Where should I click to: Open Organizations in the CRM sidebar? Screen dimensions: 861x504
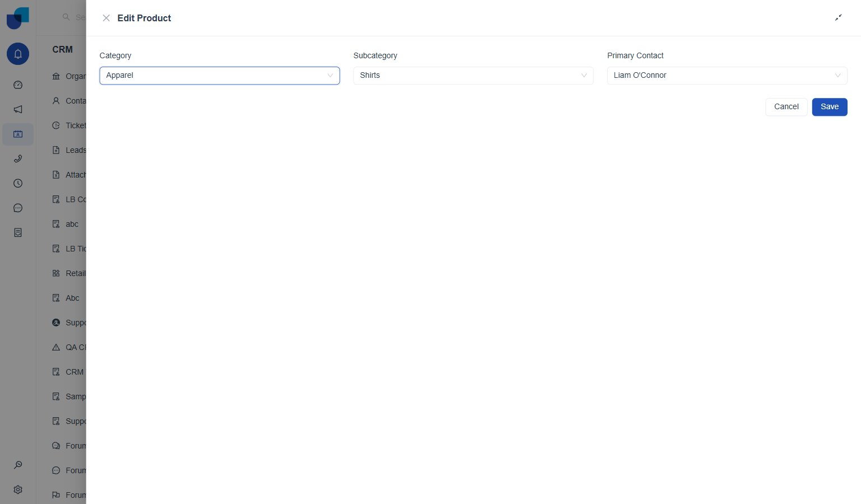(x=69, y=76)
